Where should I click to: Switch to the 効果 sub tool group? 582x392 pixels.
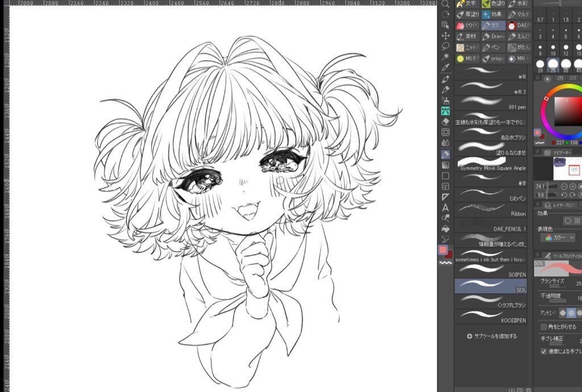[x=493, y=14]
